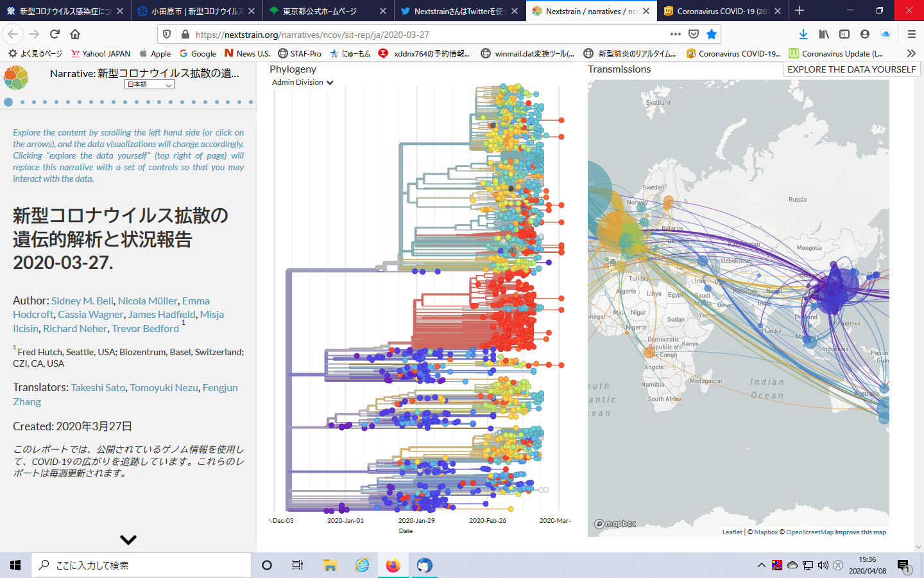This screenshot has height=578, width=924.
Task: Go to the Firefox home page
Action: click(x=75, y=34)
